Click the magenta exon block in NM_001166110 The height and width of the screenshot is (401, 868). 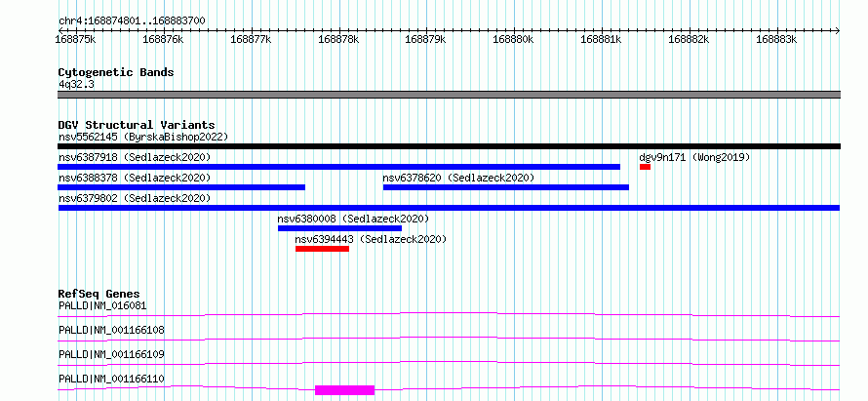345,390
